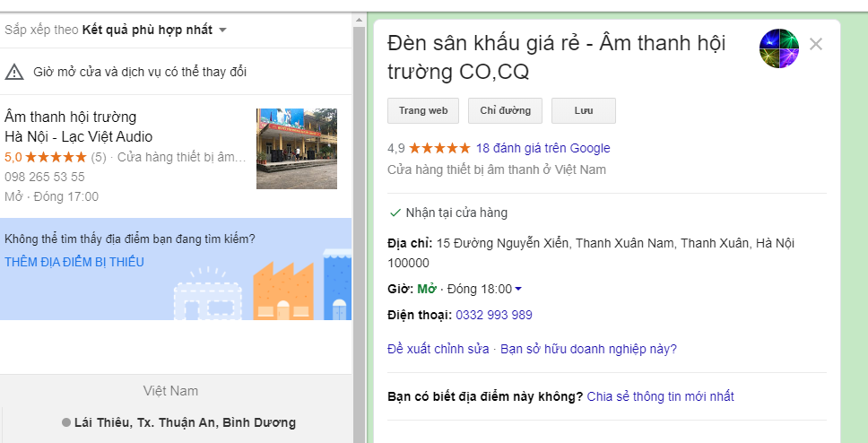
Task: Click the Đèn sân khấu giá rẻ title
Action: [x=556, y=57]
